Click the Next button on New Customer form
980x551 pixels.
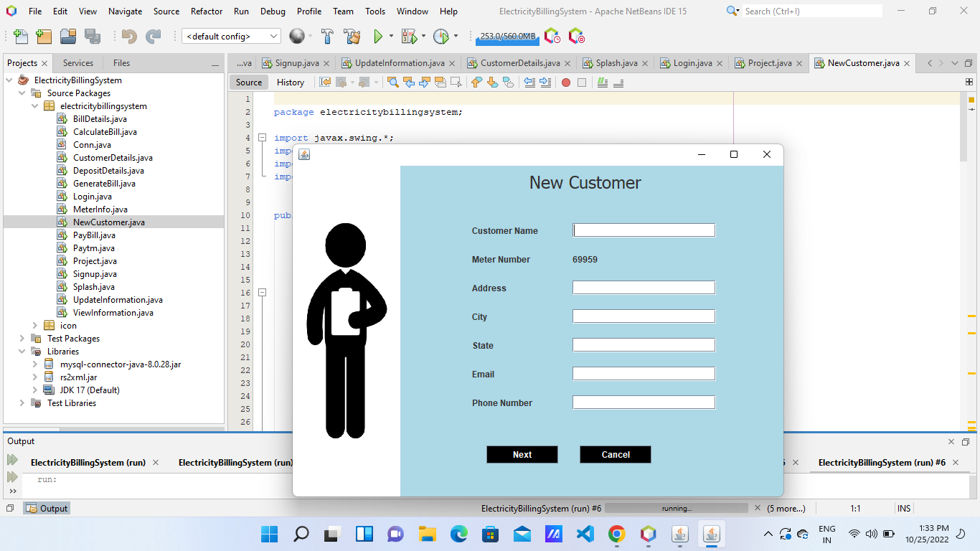coord(522,454)
